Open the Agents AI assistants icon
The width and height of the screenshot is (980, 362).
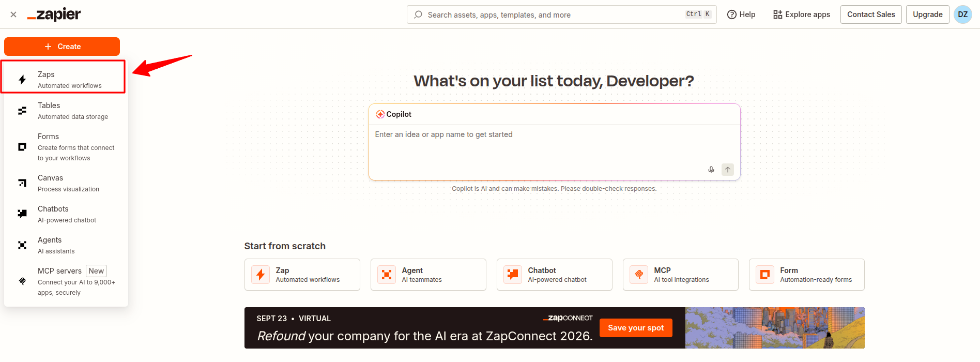click(22, 245)
